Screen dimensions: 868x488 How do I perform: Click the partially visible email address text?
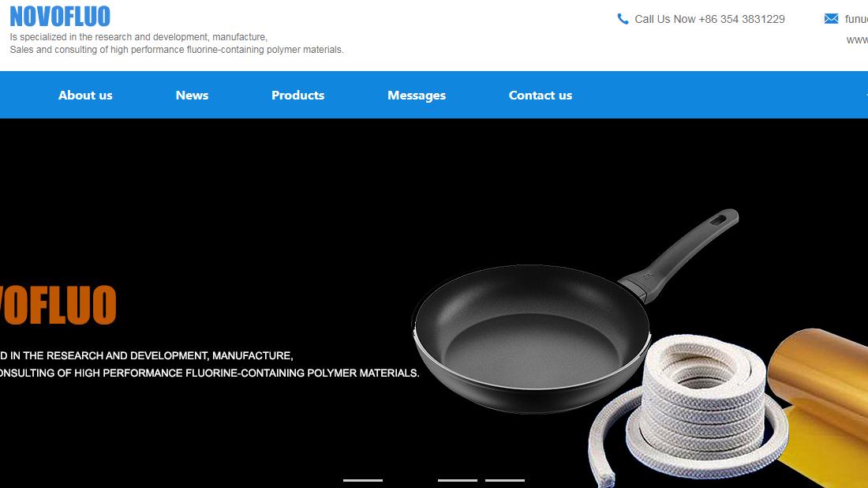coord(856,20)
